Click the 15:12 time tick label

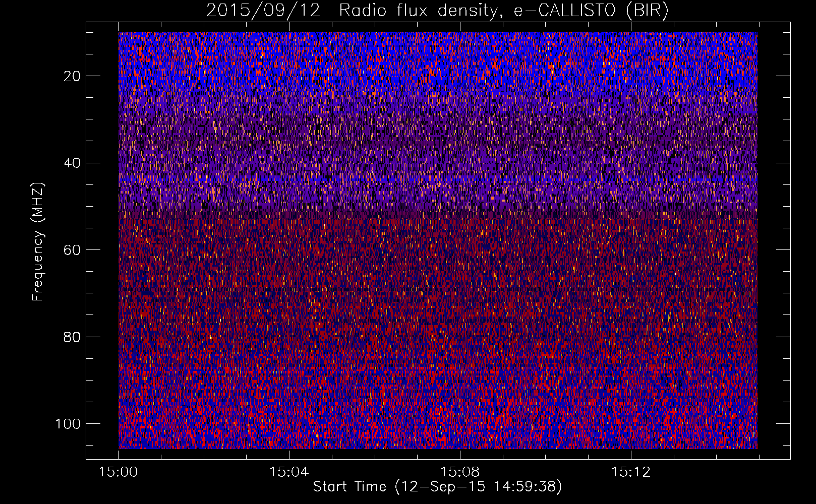coord(631,472)
